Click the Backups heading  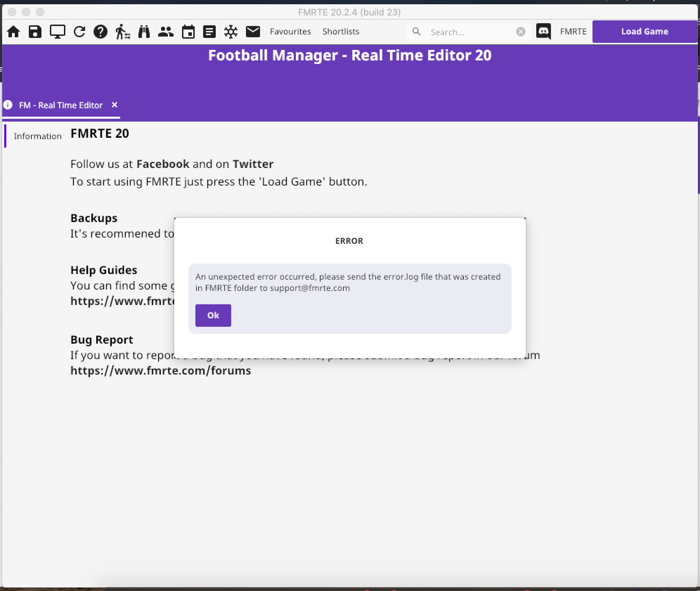pos(94,218)
